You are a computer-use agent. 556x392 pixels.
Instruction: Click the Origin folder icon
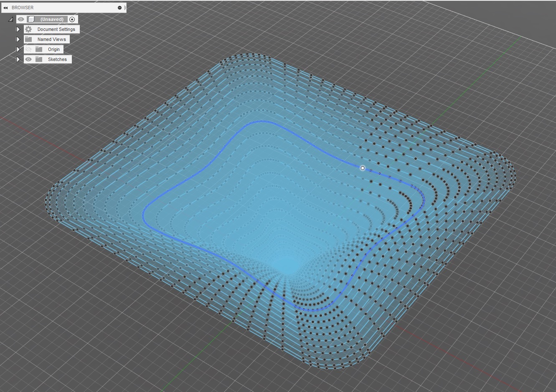pyautogui.click(x=39, y=49)
